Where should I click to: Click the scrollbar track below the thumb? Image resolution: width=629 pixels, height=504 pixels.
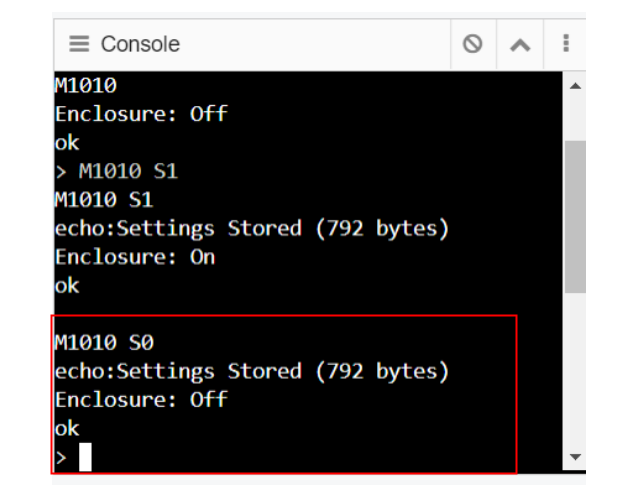575,371
